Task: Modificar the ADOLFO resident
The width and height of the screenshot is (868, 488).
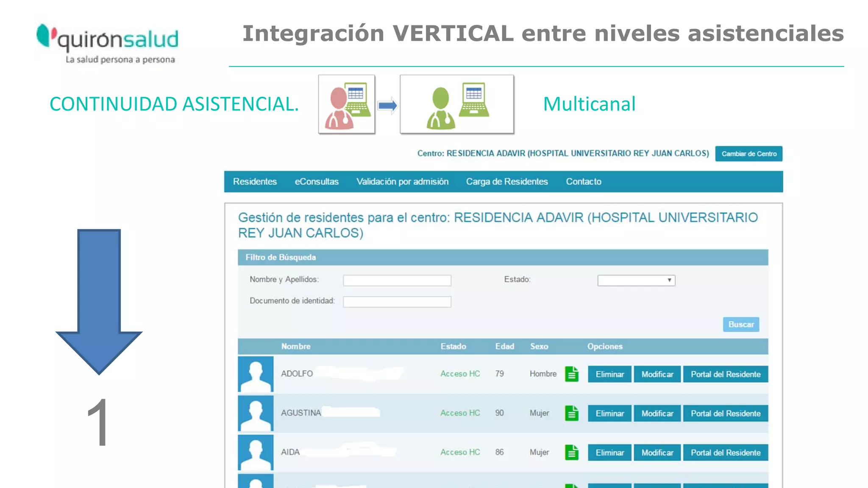Action: point(657,374)
